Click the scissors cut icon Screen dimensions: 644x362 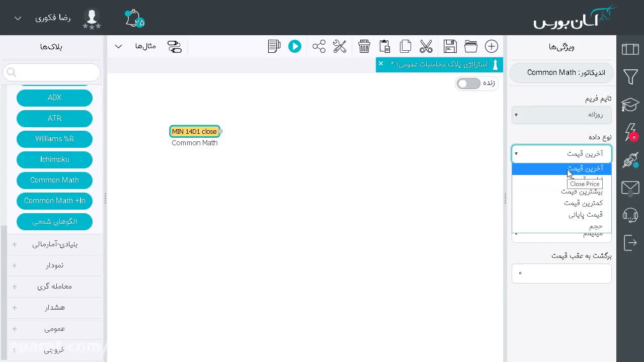[426, 47]
